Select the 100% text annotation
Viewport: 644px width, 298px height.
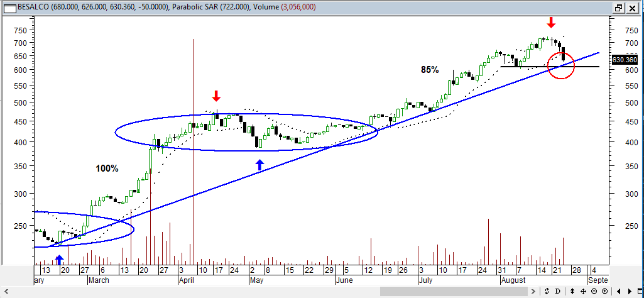(107, 168)
